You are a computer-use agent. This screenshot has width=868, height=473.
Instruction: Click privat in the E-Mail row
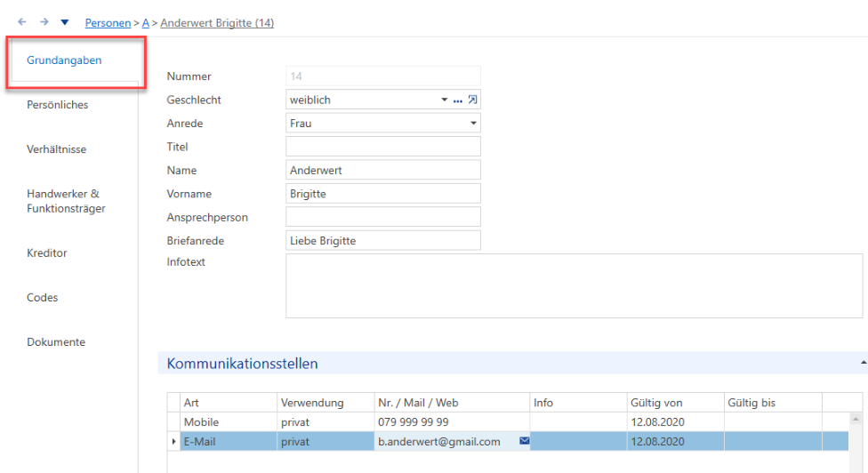point(325,442)
